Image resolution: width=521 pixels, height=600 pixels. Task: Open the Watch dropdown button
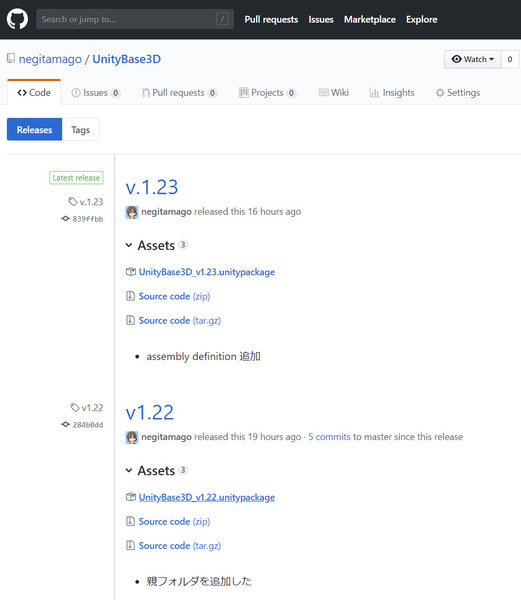pos(472,59)
